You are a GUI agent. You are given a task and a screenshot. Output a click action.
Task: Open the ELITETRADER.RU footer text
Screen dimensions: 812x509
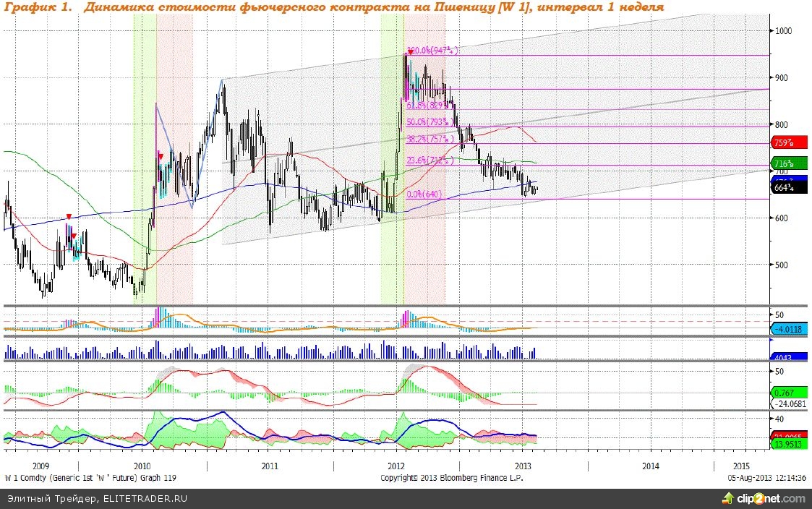click(85, 498)
